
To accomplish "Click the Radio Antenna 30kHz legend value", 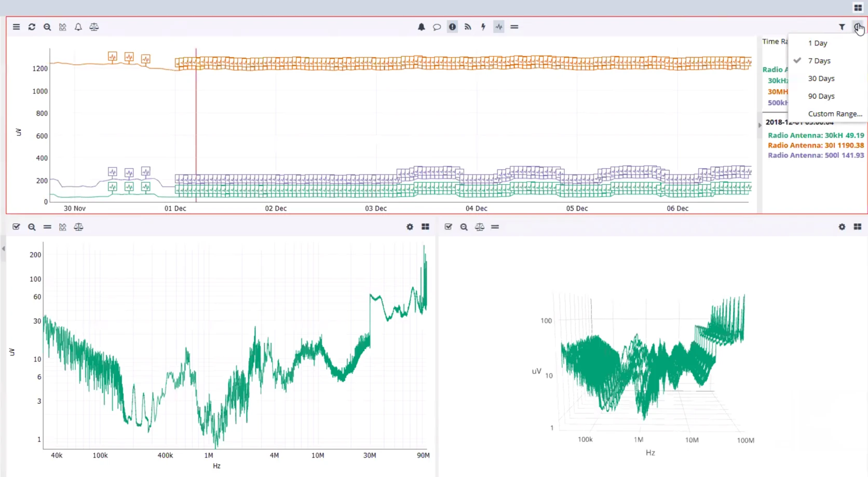I will point(816,135).
